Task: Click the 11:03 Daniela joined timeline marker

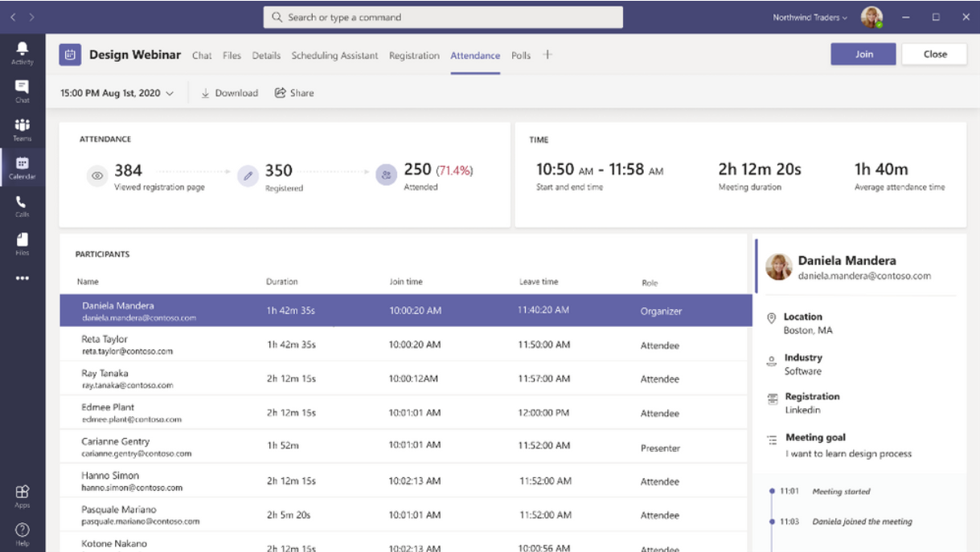Action: (x=772, y=521)
